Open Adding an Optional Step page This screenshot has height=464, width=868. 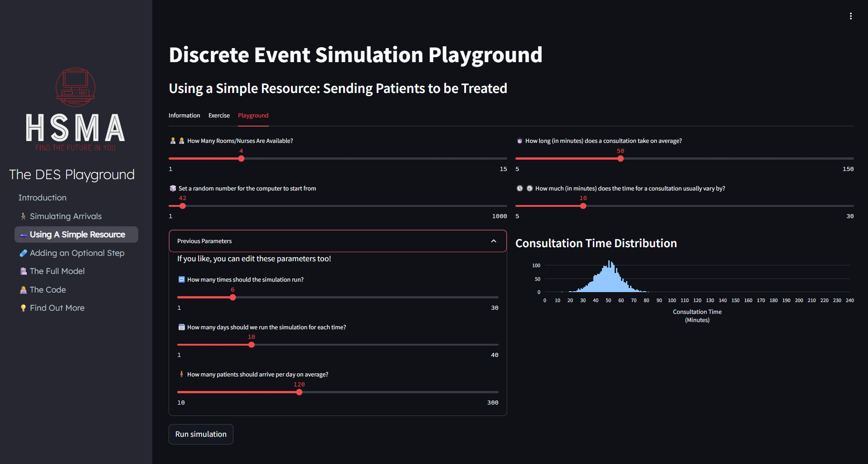tap(76, 253)
